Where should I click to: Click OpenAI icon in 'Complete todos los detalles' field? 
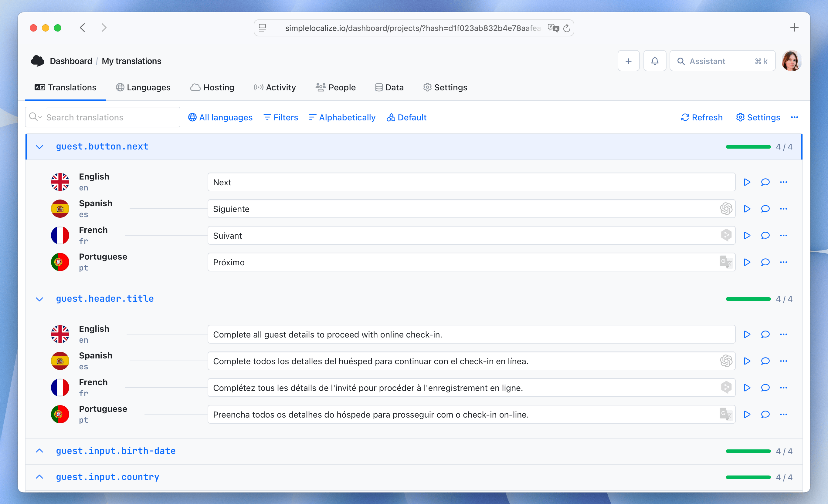[726, 361]
